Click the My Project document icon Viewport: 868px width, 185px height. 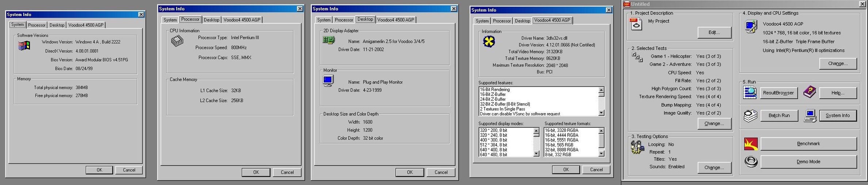(636, 24)
